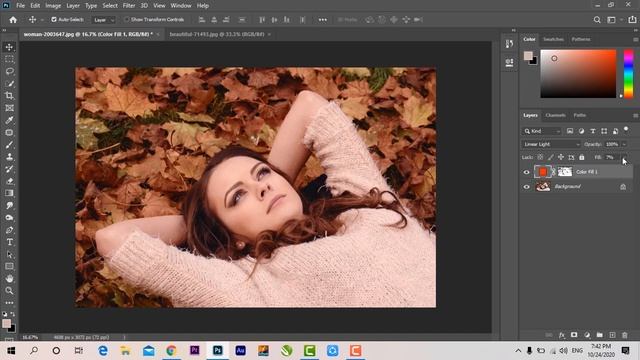This screenshot has height=360, width=640.
Task: Toggle lock transparent pixels
Action: pyautogui.click(x=540, y=157)
